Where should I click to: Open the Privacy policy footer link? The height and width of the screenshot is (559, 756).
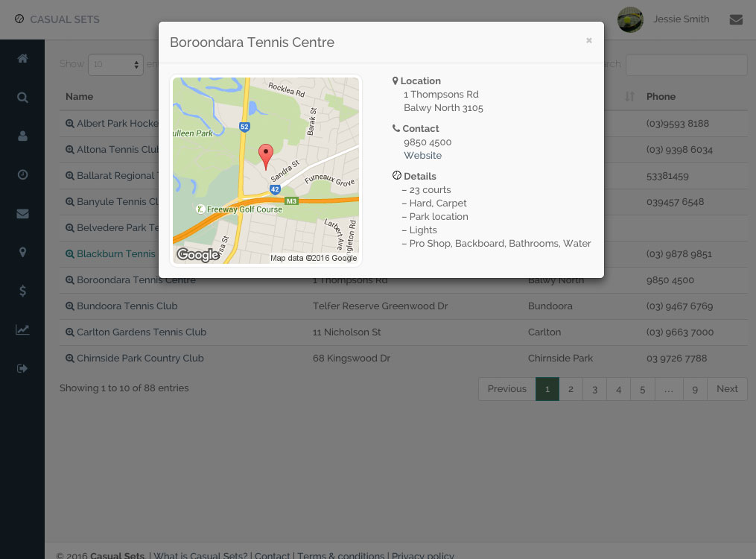(422, 555)
